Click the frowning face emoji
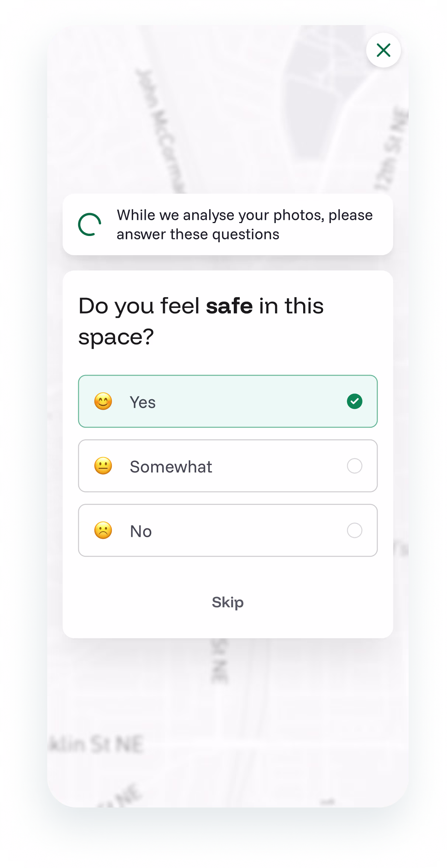The width and height of the screenshot is (447, 868). (x=103, y=531)
